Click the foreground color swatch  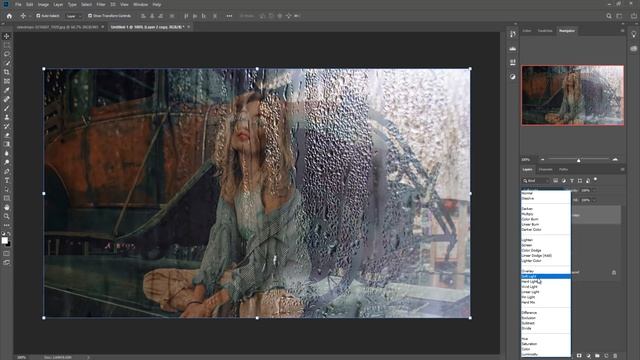click(4, 240)
